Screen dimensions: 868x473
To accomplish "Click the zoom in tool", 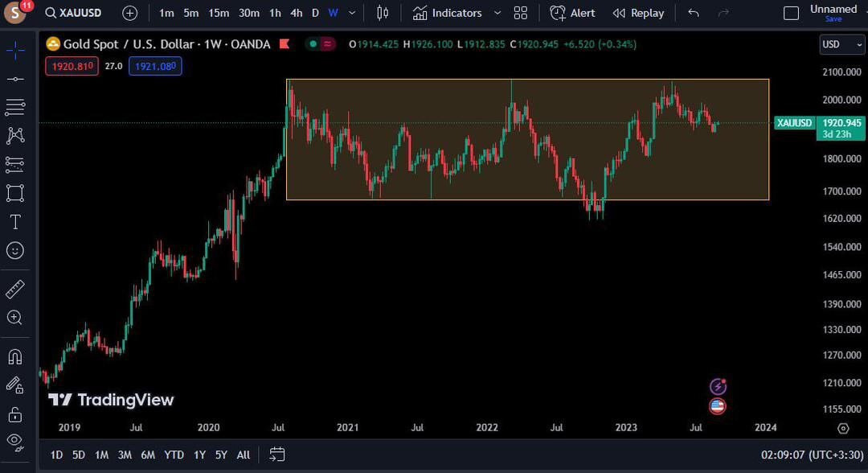I will coord(15,318).
